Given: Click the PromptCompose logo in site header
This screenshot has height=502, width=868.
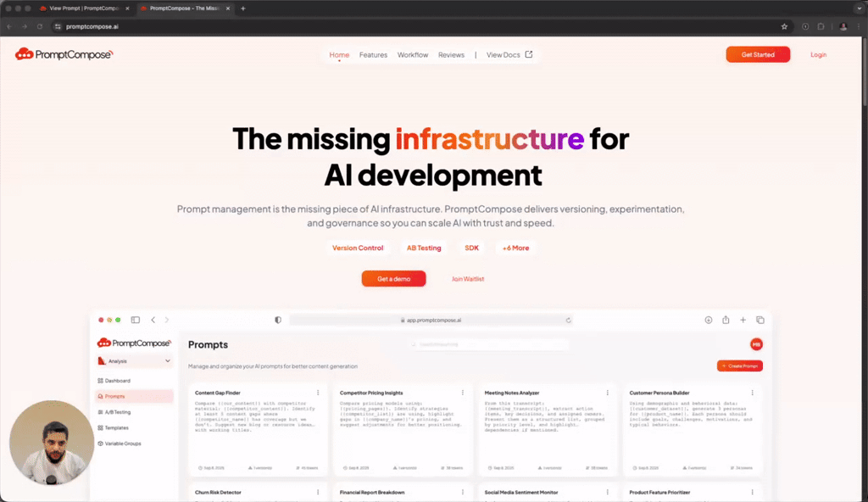Looking at the screenshot, I should (x=64, y=54).
